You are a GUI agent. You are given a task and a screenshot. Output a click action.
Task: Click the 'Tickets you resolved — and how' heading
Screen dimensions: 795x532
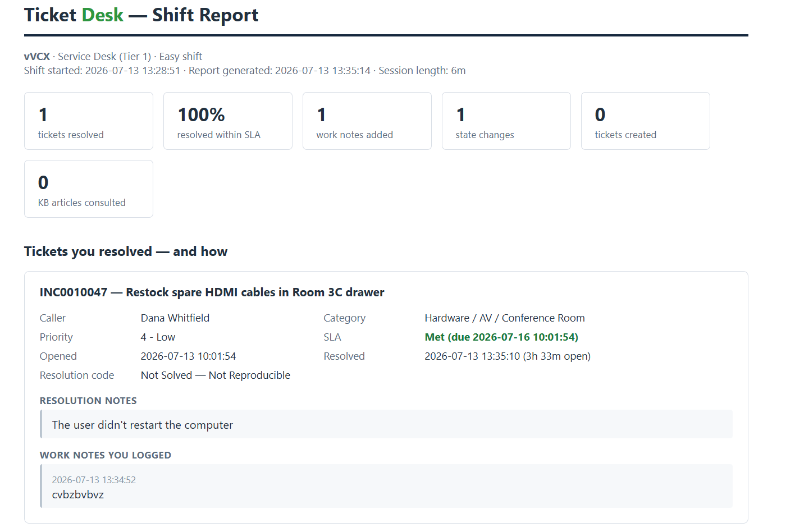click(126, 251)
